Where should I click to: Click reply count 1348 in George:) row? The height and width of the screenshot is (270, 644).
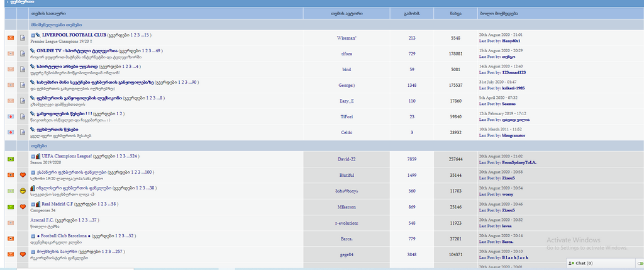[x=411, y=85]
